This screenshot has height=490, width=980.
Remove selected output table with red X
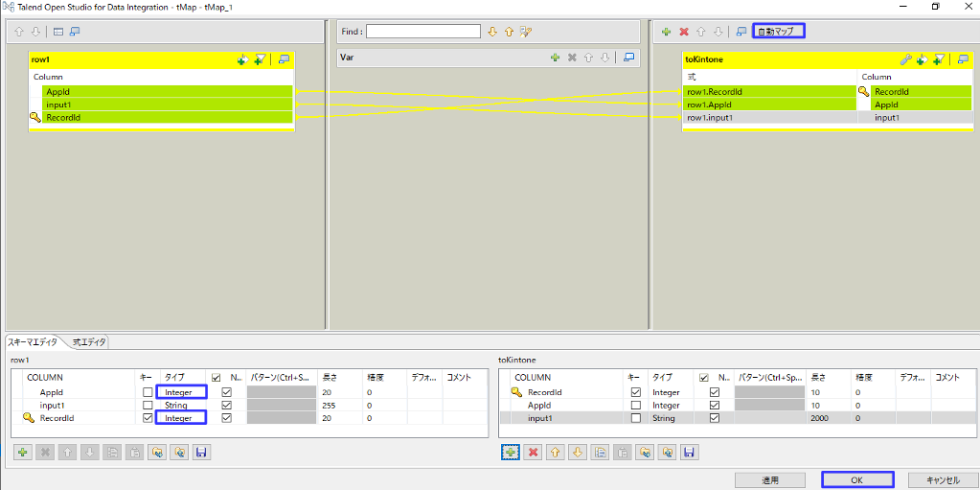point(684,32)
